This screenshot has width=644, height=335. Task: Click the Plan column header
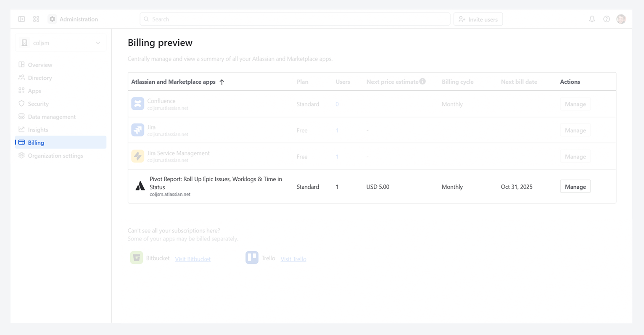pyautogui.click(x=302, y=82)
